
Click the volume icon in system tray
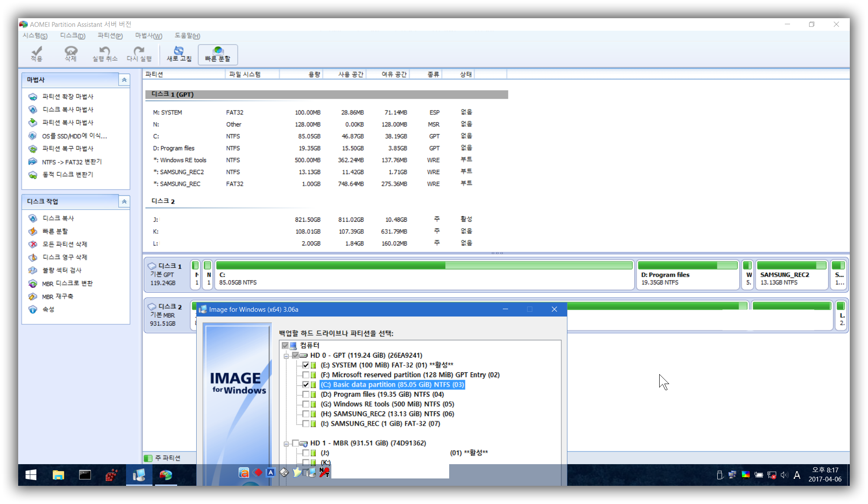[x=784, y=475]
